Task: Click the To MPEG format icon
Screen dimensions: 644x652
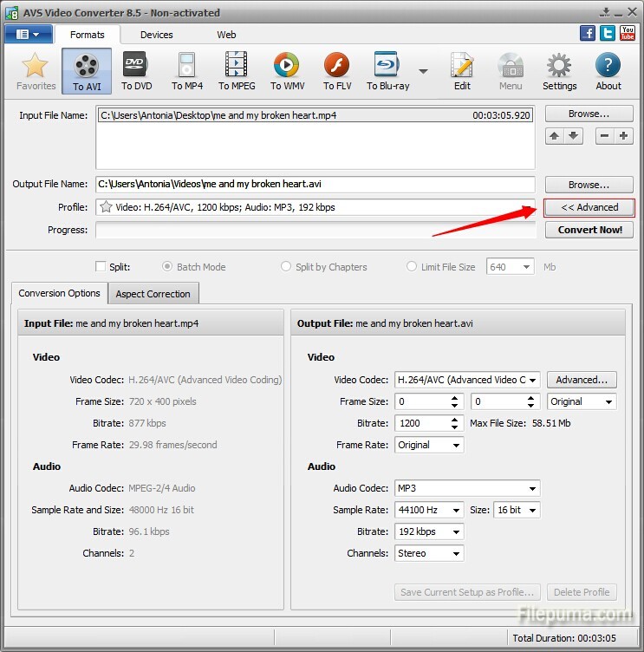Action: click(x=236, y=71)
